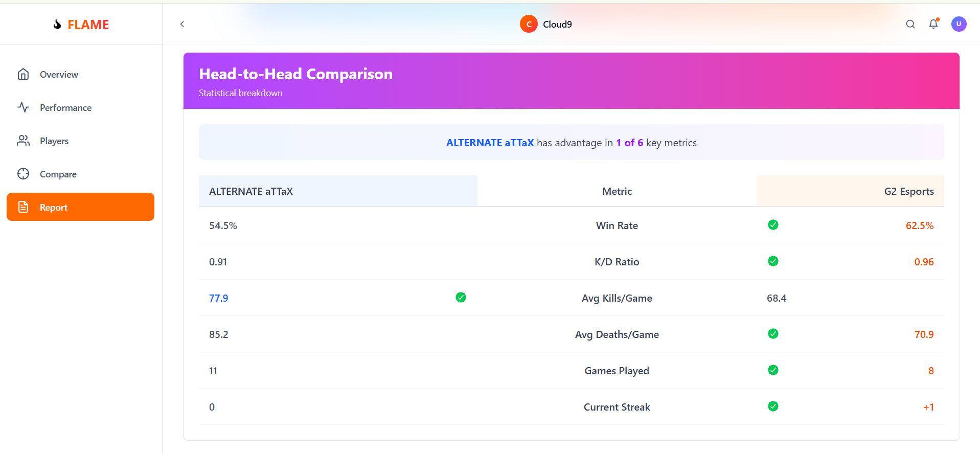The height and width of the screenshot is (453, 980).
Task: Click the K/D Ratio green checkmark
Action: (773, 261)
